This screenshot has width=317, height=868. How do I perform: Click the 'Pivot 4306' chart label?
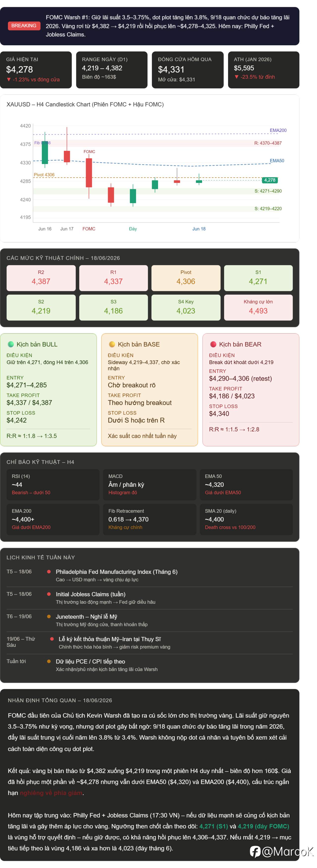click(x=44, y=175)
